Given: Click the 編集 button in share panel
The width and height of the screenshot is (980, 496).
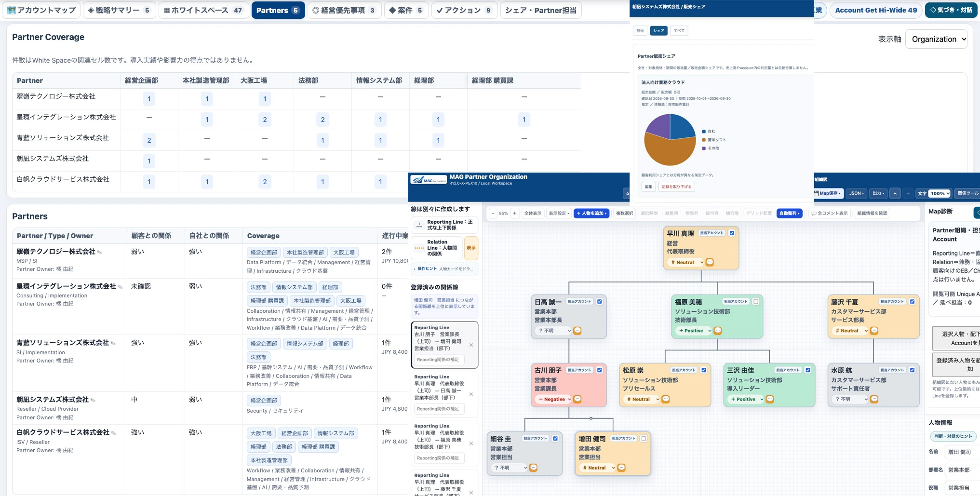Looking at the screenshot, I should (648, 187).
